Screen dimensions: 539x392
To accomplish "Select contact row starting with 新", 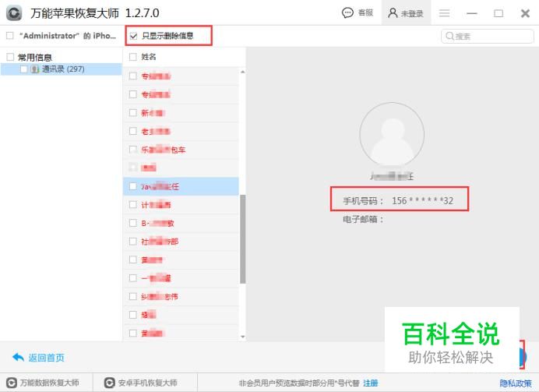I will [x=181, y=113].
